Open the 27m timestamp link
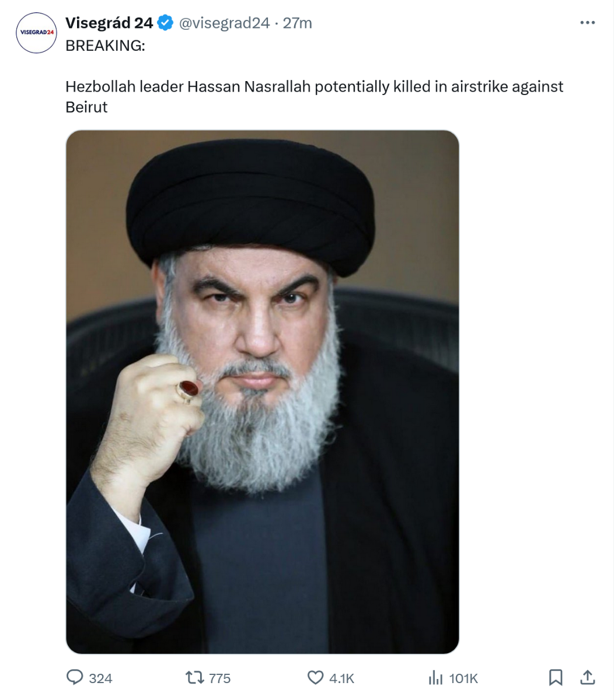614x700 pixels. click(298, 23)
